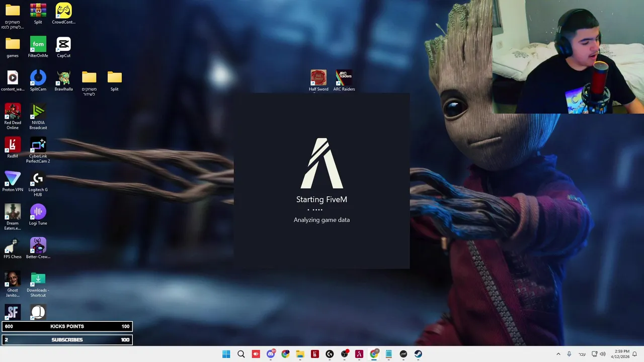Open the Split WinRAR archive icon
Screen dimensions: 644x362
pyautogui.click(x=38, y=14)
